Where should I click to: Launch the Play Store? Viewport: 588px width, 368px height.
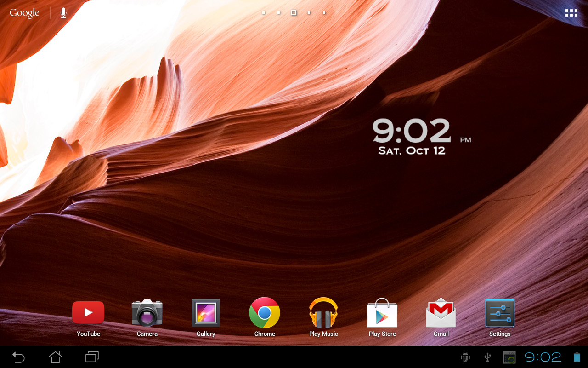click(x=382, y=313)
